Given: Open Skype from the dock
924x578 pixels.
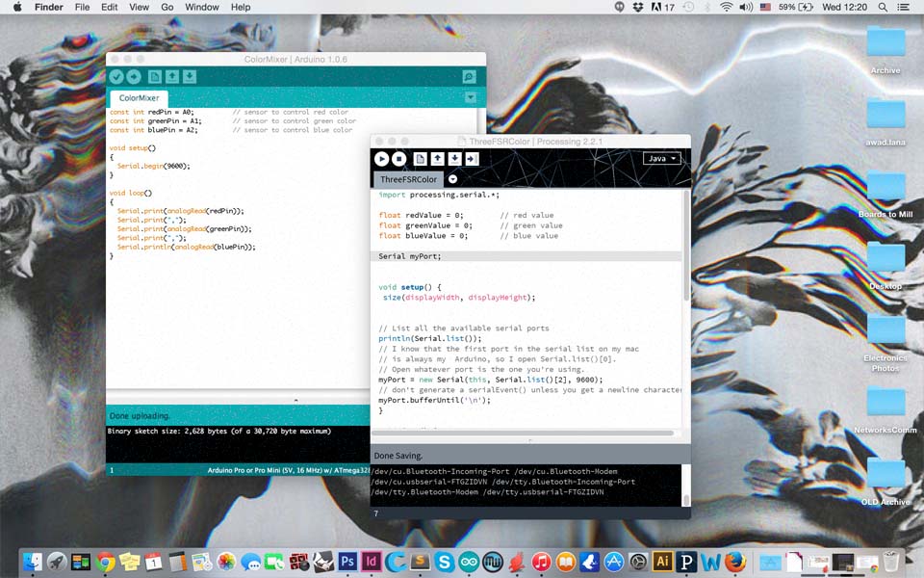Looking at the screenshot, I should (445, 562).
